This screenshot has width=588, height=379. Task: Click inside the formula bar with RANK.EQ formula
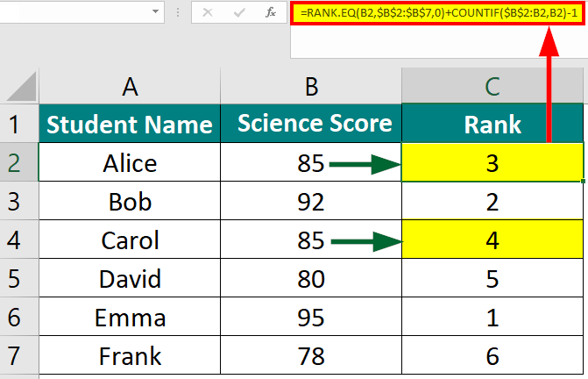click(x=438, y=13)
